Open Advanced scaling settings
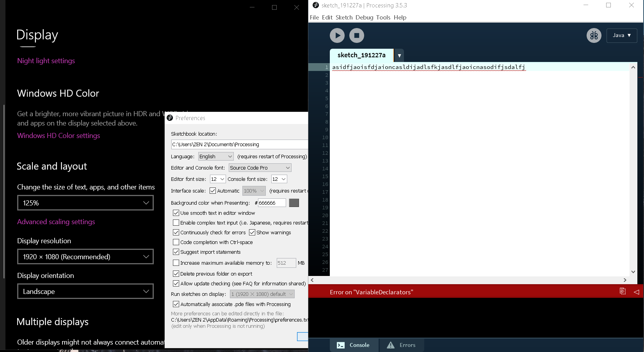644x352 pixels. [x=56, y=221]
